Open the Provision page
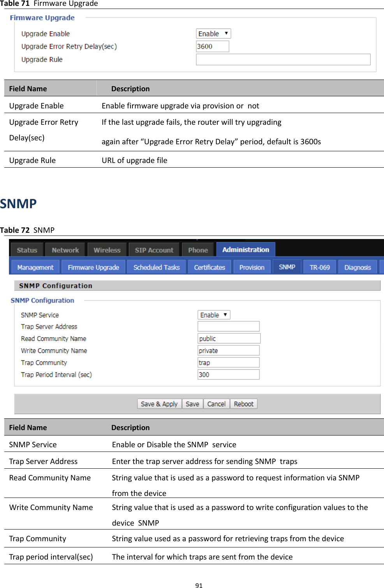This screenshot has width=384, height=588. (x=252, y=267)
